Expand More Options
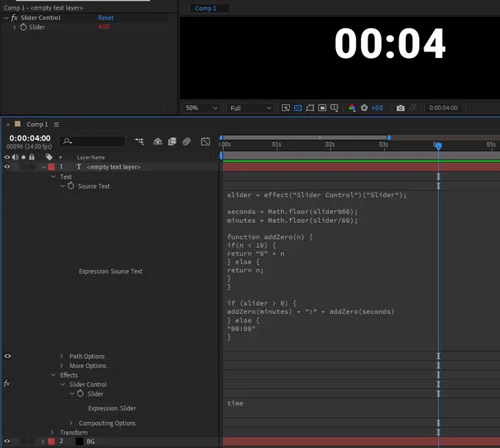 tap(62, 366)
